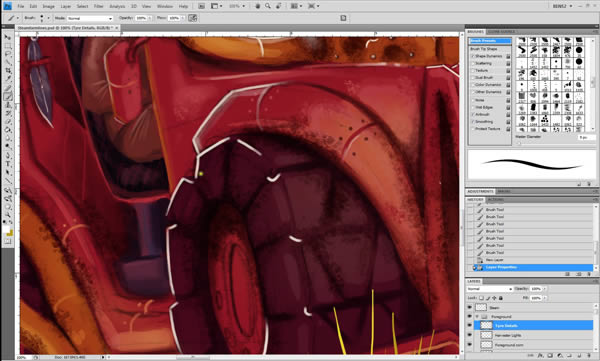Viewport: 600px width, 361px height.
Task: Open layer Fill slider arrow
Action: [545, 298]
